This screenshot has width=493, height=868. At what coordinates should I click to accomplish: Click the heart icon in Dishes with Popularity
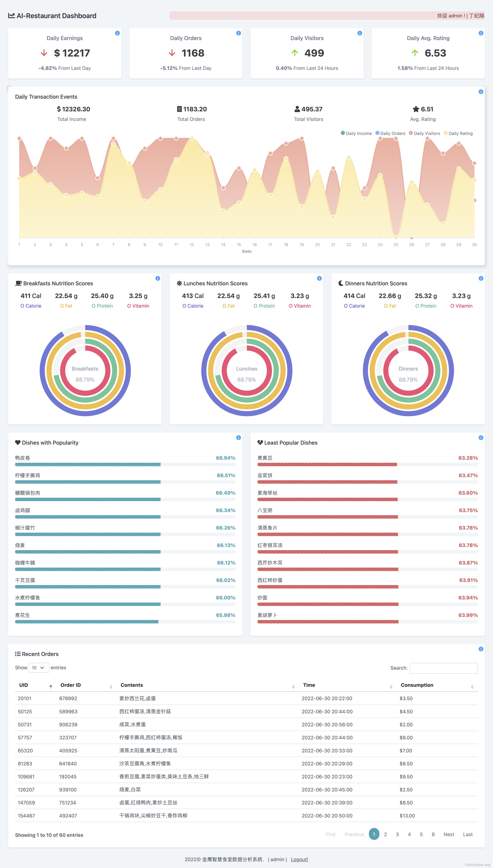click(x=18, y=443)
